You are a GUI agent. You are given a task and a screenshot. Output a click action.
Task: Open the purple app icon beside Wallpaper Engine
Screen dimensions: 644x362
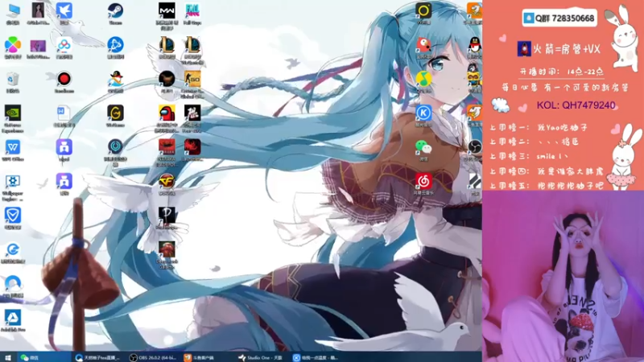64,181
